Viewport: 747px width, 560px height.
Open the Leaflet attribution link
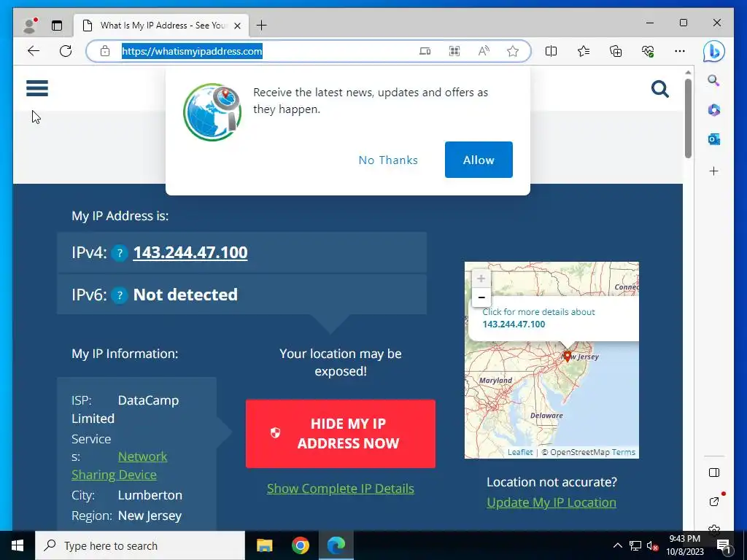coord(520,452)
